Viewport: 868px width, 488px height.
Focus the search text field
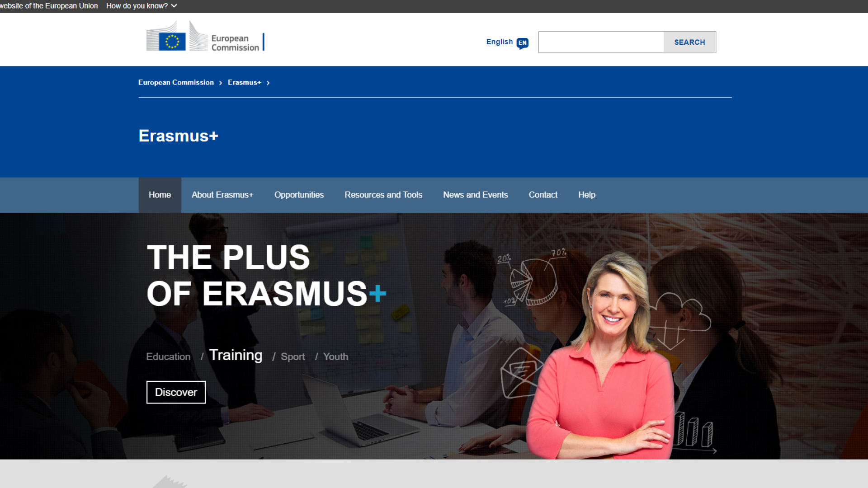tap(601, 42)
